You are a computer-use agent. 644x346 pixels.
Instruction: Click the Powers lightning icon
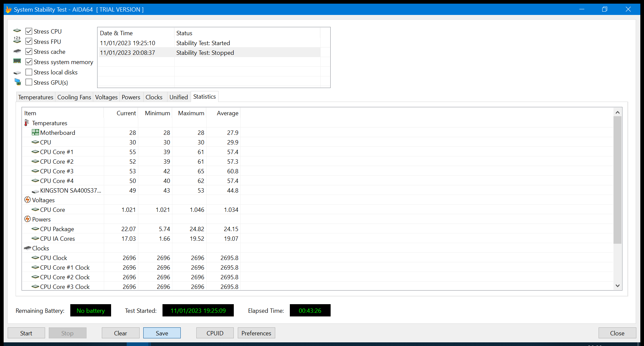(28, 219)
